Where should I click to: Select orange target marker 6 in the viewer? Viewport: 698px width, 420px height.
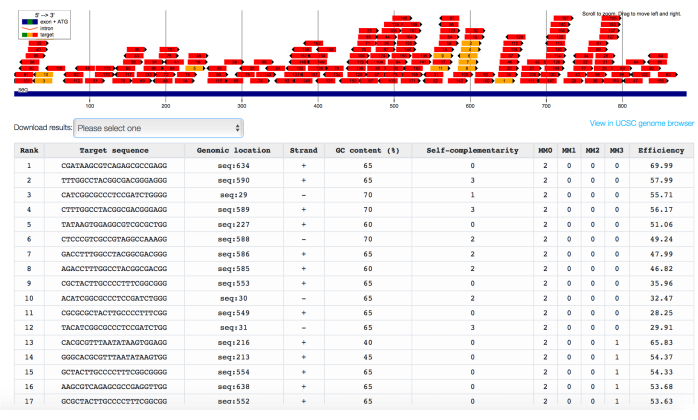pyautogui.click(x=468, y=56)
